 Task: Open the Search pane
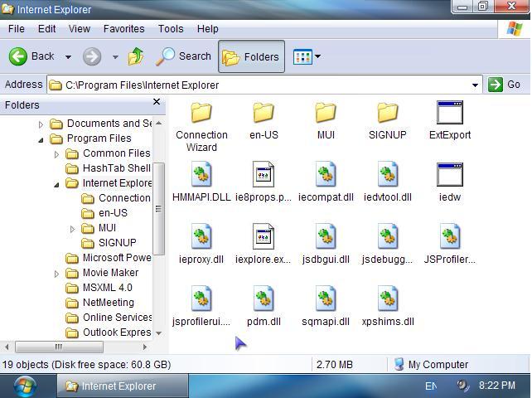[x=184, y=56]
